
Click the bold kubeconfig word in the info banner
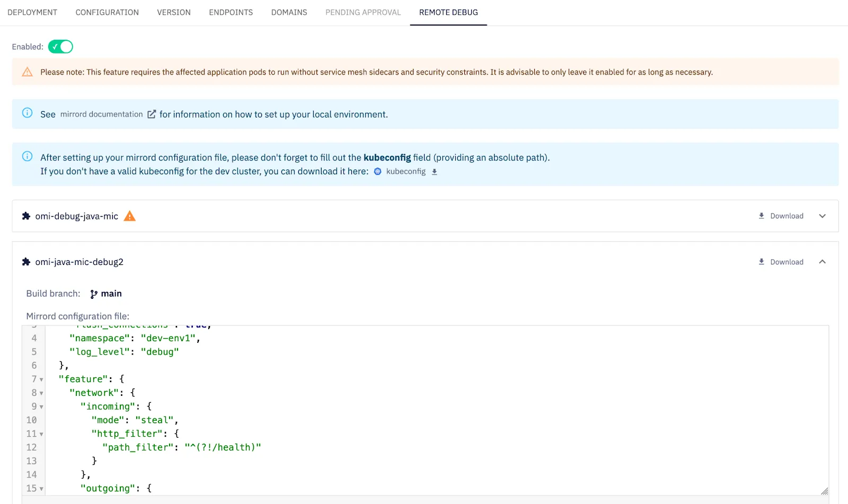(387, 157)
